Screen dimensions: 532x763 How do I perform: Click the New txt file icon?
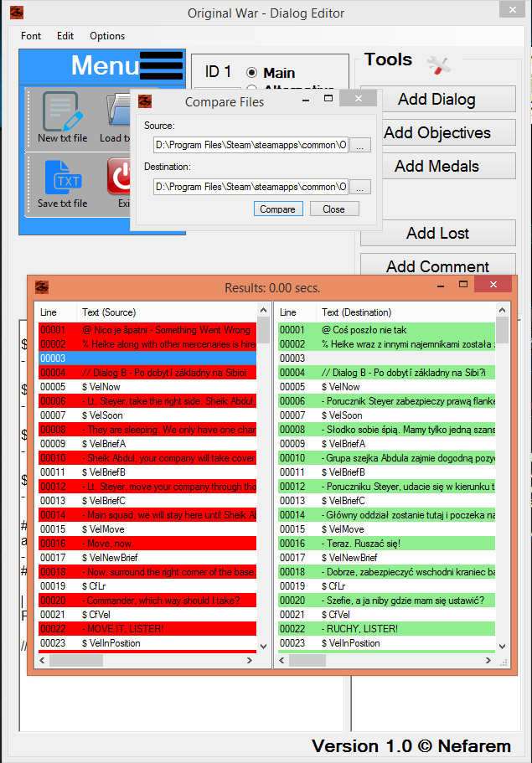coord(62,111)
